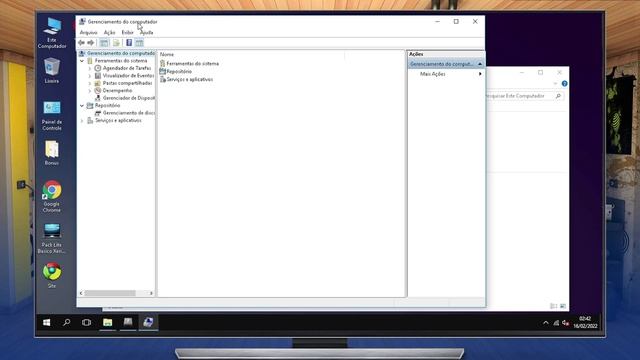Open the Ação menu
This screenshot has width=640, height=360.
[x=109, y=33]
